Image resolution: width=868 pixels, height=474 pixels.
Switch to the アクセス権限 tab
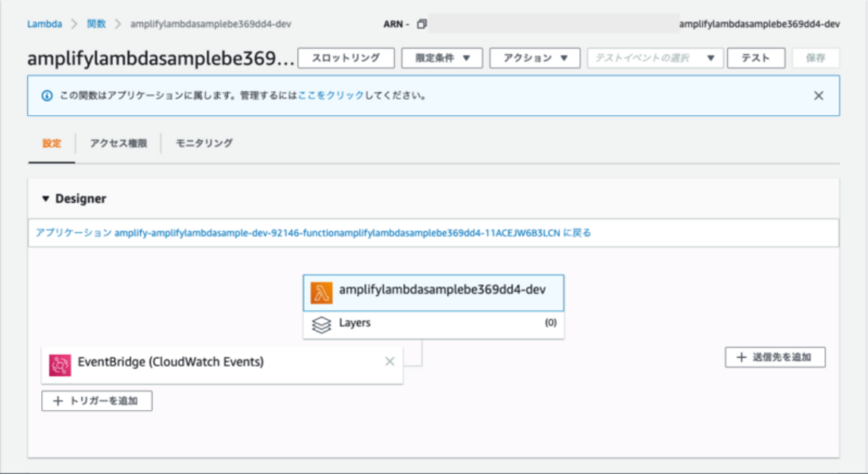coord(118,143)
